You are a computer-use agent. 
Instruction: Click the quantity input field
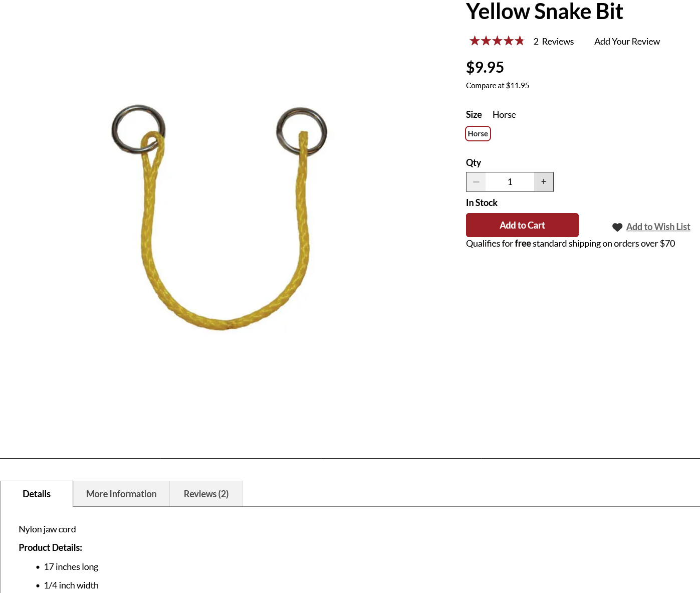tap(510, 182)
